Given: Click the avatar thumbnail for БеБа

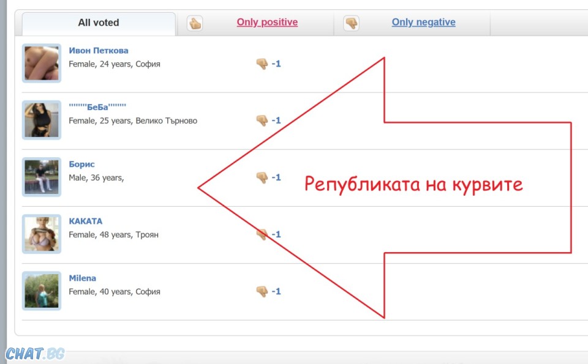Looking at the screenshot, I should click(42, 120).
